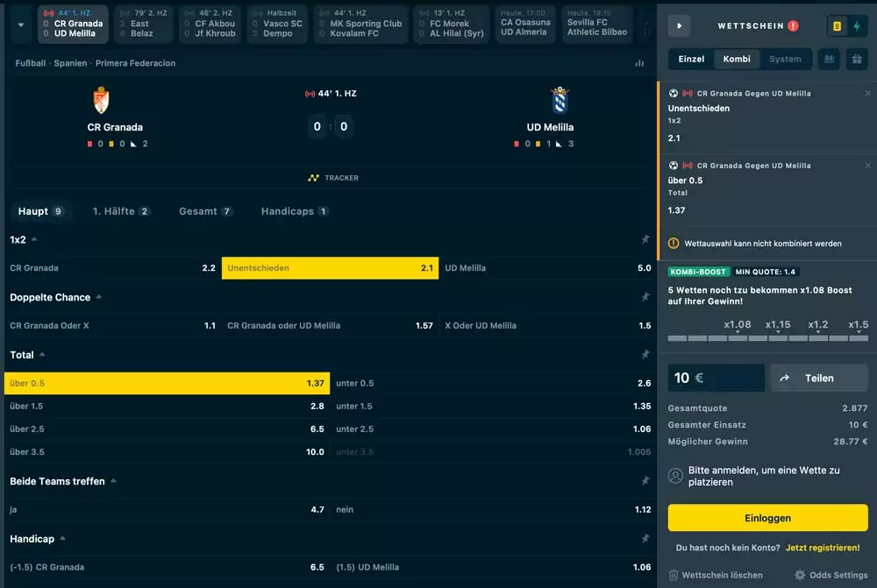
Task: Select CR Granada oder UD Melilla odds
Action: coord(330,325)
